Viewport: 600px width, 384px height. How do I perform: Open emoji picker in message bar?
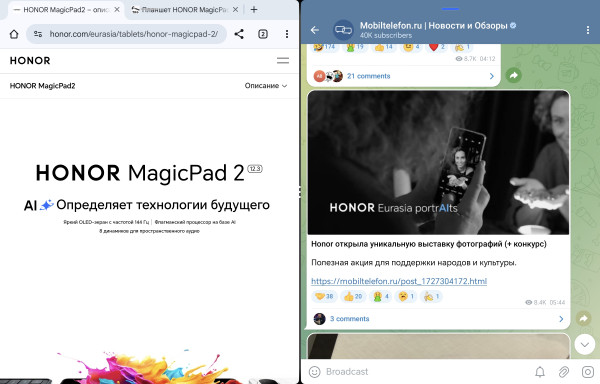pos(315,372)
